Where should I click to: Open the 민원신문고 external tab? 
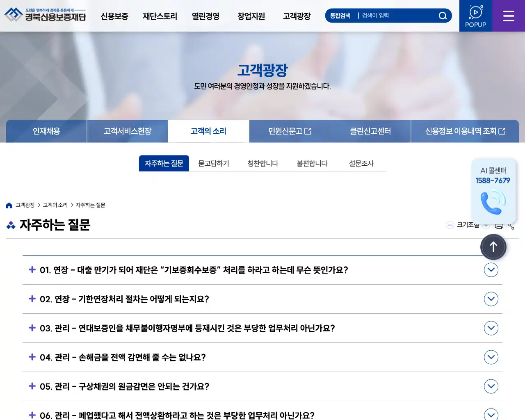[290, 131]
